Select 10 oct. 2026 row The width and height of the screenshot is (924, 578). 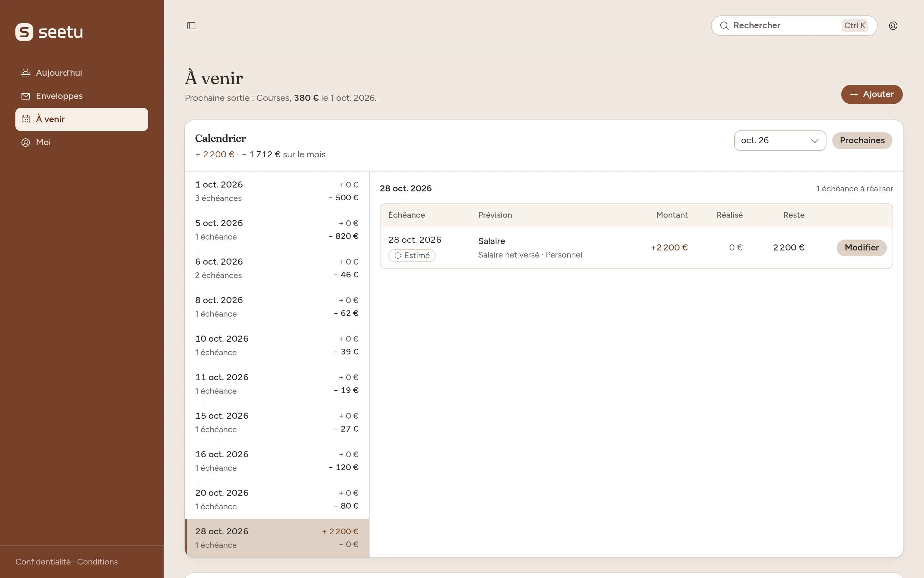pos(277,346)
